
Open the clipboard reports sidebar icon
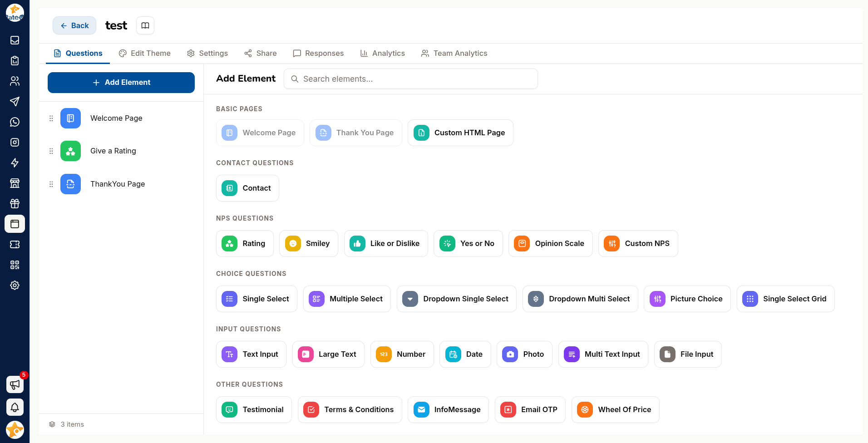tap(15, 61)
